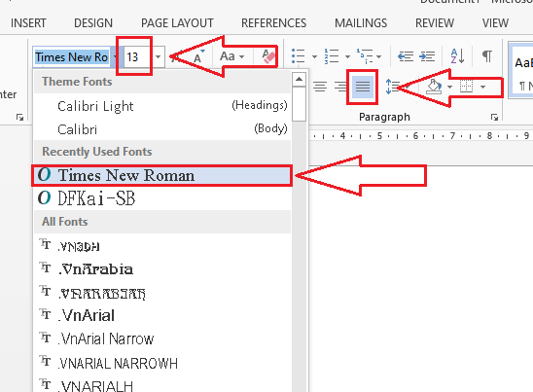Select Times New Roman from recent fonts

point(162,175)
